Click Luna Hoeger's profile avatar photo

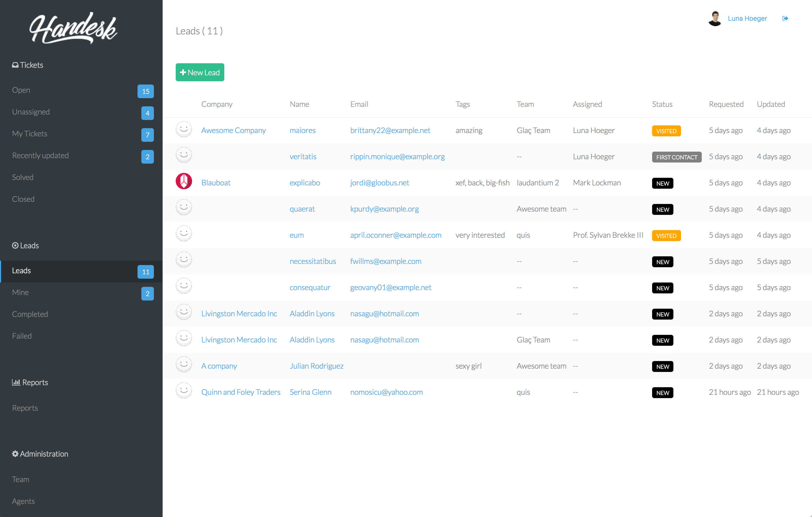715,19
